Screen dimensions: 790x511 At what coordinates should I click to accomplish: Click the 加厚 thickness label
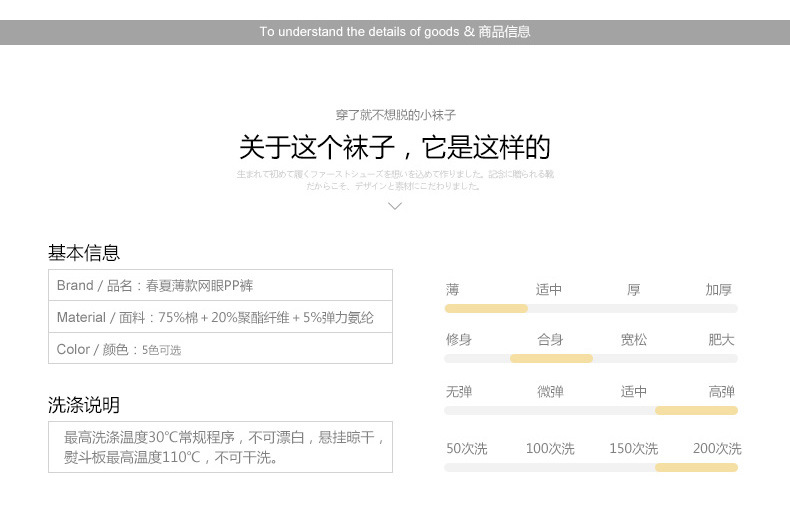(718, 290)
